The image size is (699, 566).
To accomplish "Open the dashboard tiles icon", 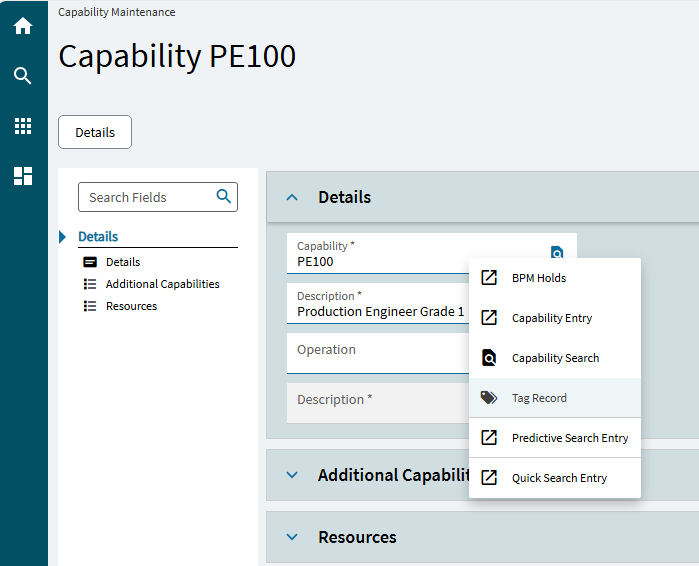I will tap(23, 176).
